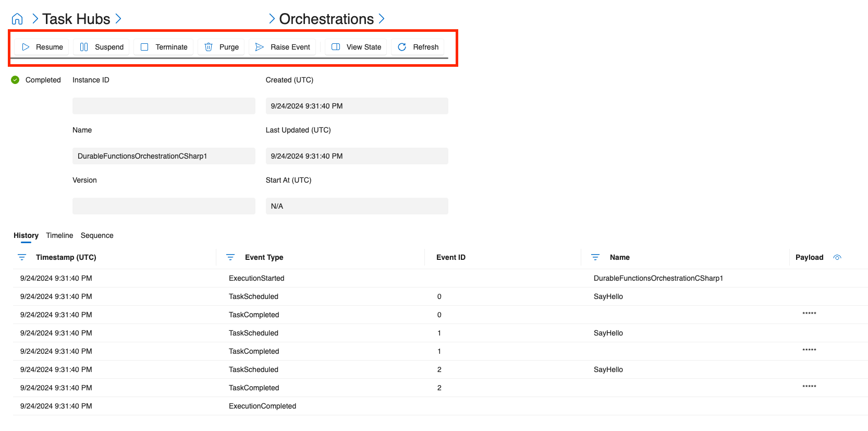This screenshot has height=431, width=868.
Task: Select the ExecutionStarted history row
Action: pos(256,278)
